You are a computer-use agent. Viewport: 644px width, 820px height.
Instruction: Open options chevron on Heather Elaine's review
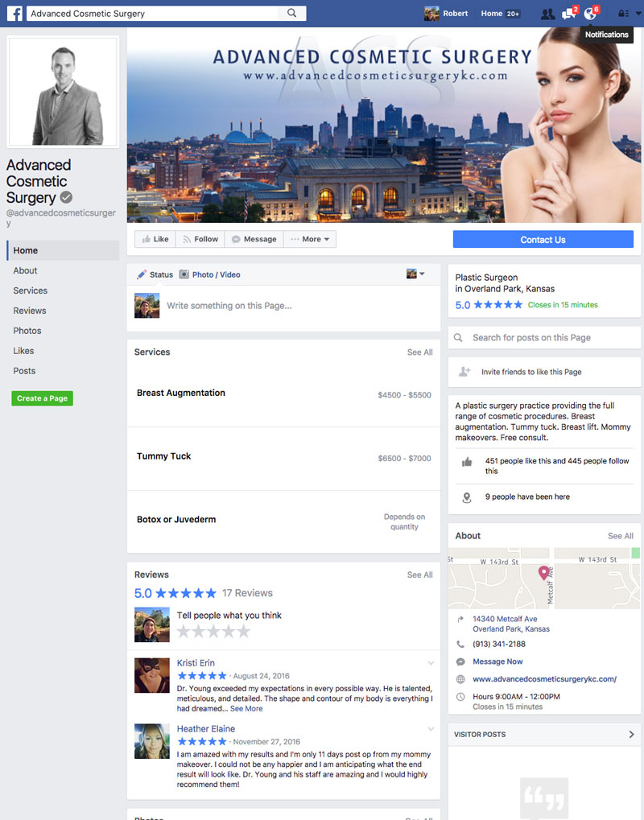(431, 729)
